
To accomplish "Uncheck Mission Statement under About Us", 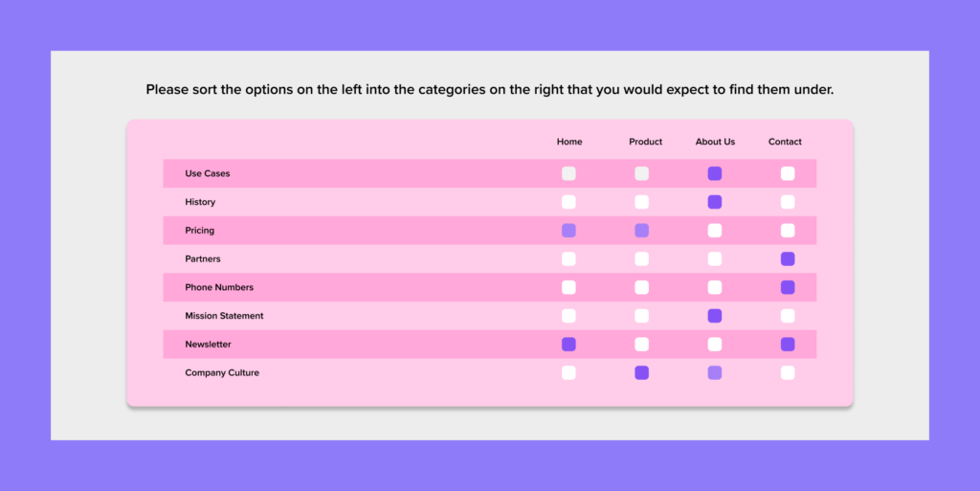I will (715, 316).
